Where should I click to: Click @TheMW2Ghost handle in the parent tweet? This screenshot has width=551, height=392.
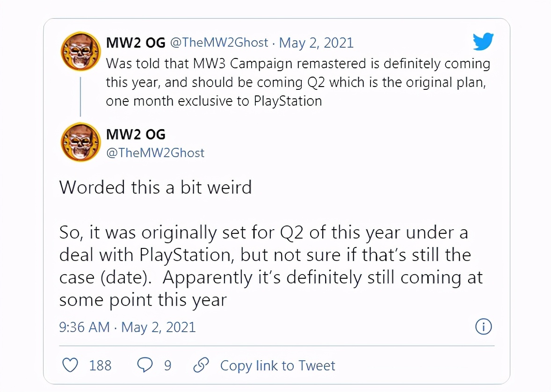pyautogui.click(x=219, y=43)
